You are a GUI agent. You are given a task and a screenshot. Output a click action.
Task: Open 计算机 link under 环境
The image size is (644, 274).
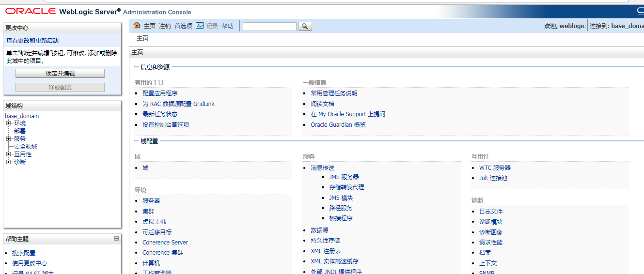click(x=151, y=263)
